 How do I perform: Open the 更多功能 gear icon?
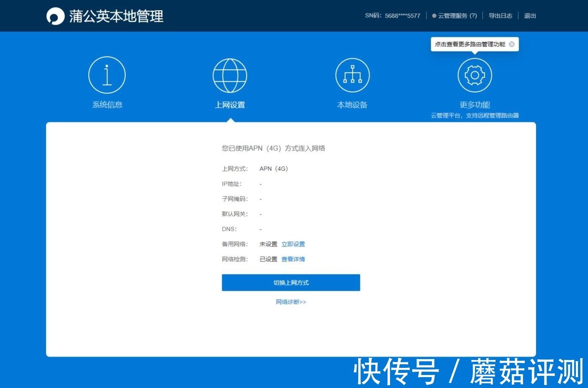click(x=475, y=75)
